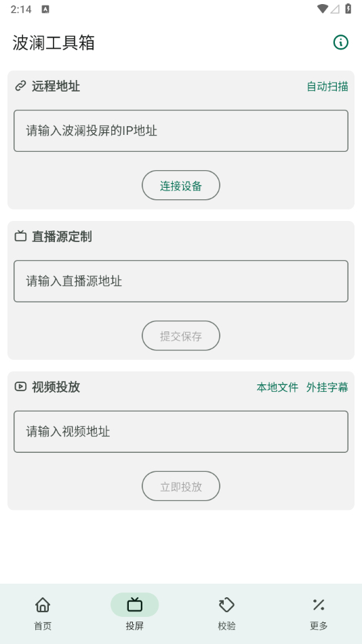Tap the TV icon beside 直播源定制
Image resolution: width=362 pixels, height=644 pixels.
pos(20,237)
